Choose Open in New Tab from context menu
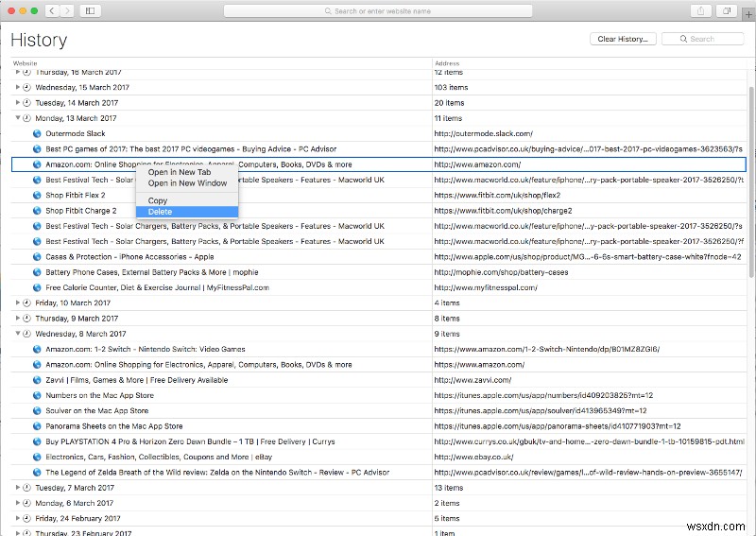Screen dimensions: 756x536 187,172
